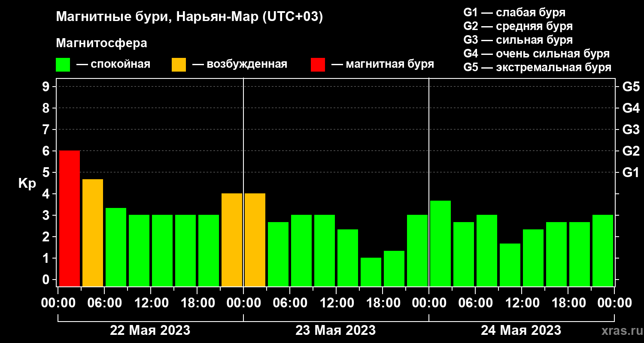Select the lowest green bar at 15:00 on 23 May
The width and height of the screenshot is (644, 343).
point(371,272)
